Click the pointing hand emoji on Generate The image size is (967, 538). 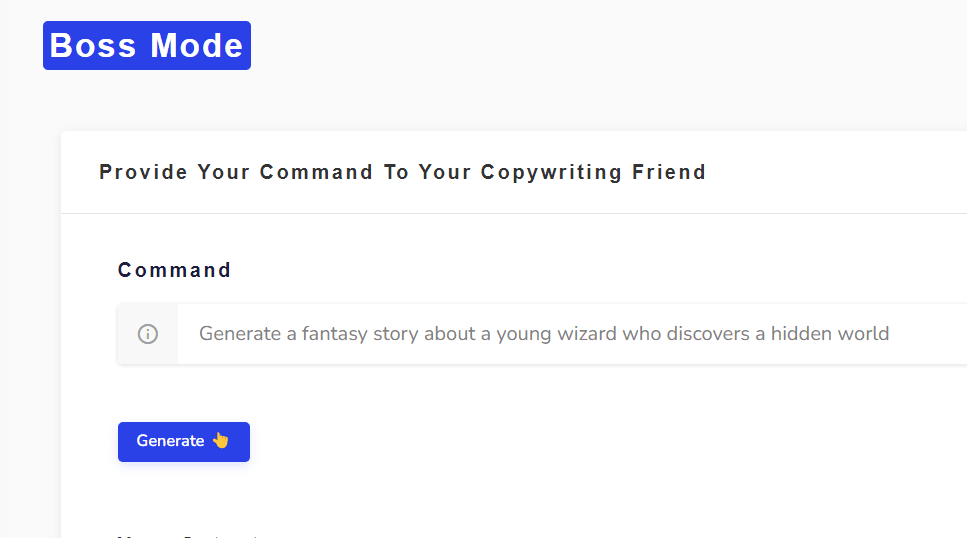click(x=221, y=441)
